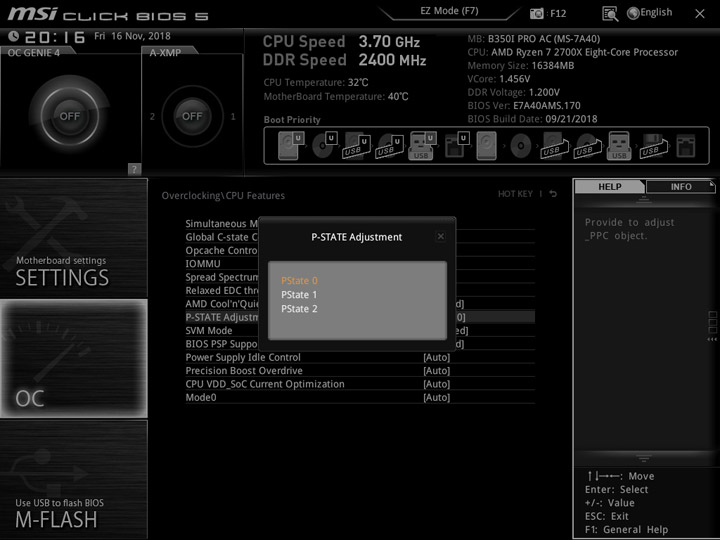
Task: Select CPU VDD_SoC Current Optimization row
Action: 360,383
